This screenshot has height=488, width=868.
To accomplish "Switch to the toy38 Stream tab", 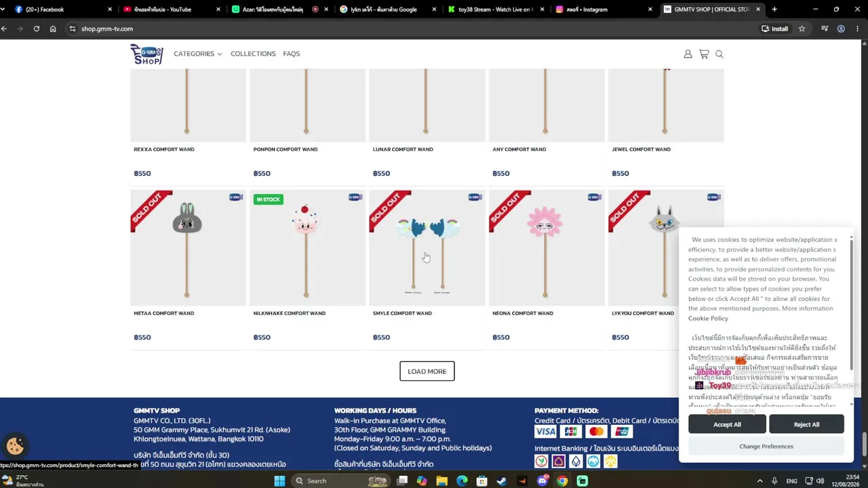I will point(495,9).
